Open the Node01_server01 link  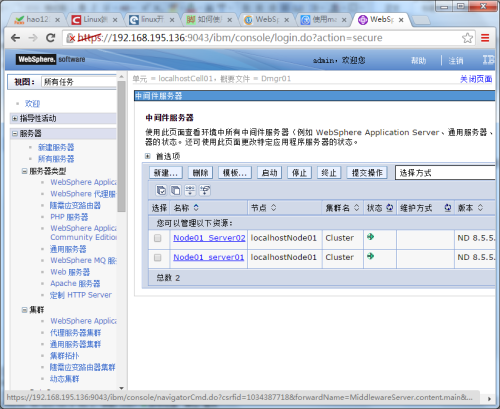209,257
